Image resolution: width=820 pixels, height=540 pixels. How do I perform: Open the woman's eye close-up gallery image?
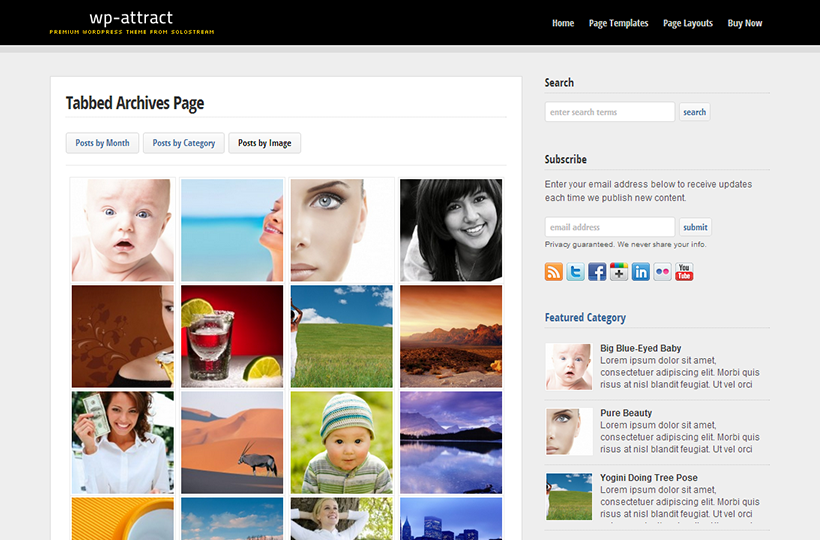(x=341, y=230)
